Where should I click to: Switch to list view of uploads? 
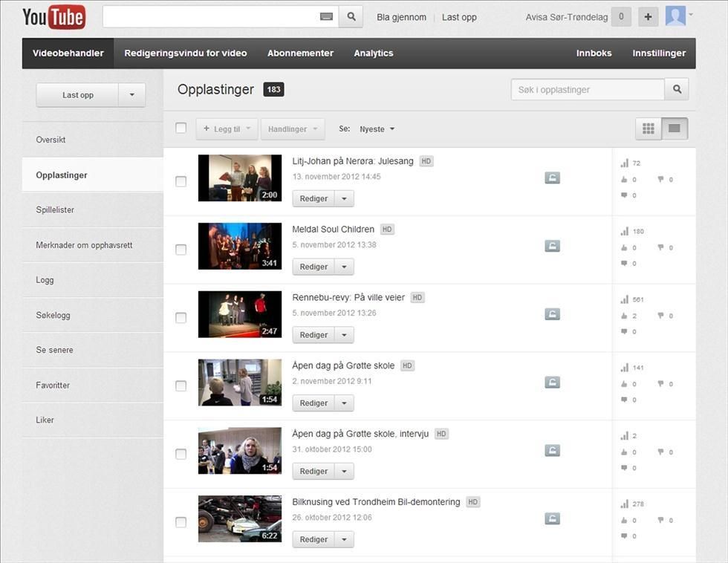673,128
